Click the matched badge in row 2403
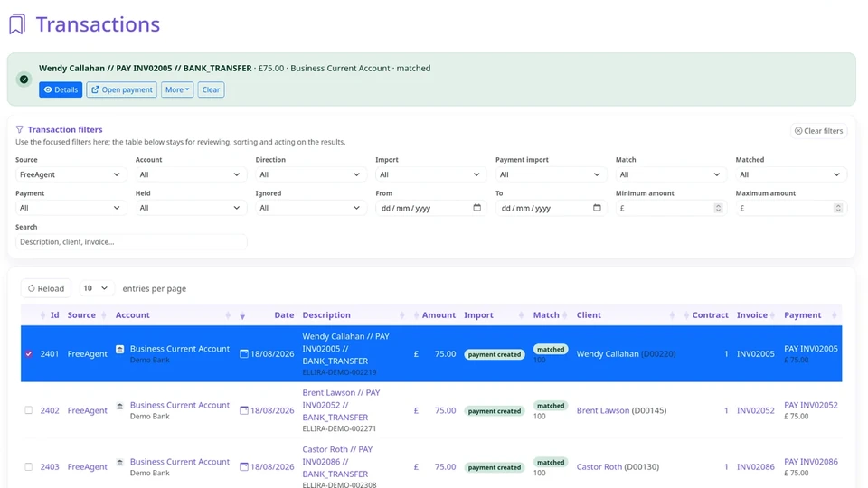The width and height of the screenshot is (868, 488). coord(551,462)
